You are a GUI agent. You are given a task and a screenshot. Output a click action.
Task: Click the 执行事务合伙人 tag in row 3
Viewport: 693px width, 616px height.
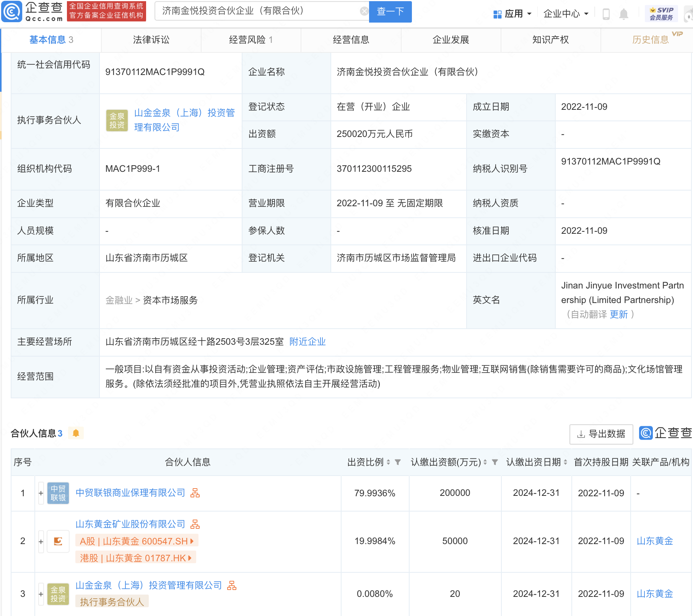tap(112, 602)
